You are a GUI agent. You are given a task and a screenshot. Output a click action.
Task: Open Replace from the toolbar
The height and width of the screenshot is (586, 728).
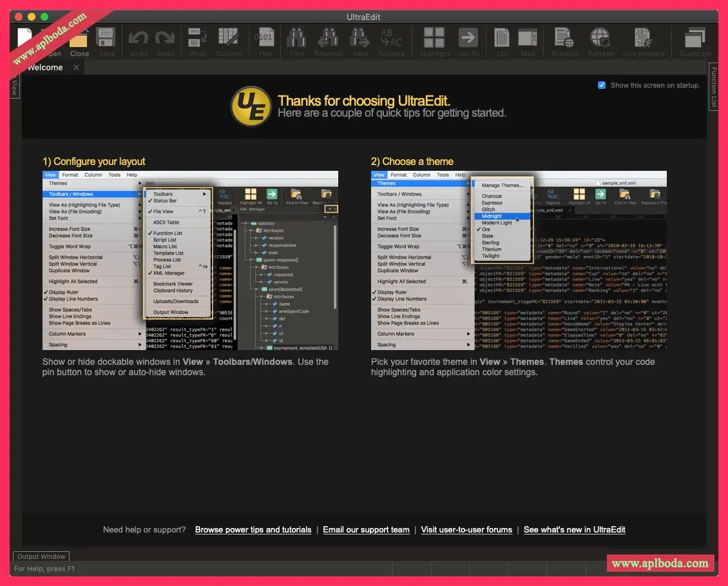391,42
